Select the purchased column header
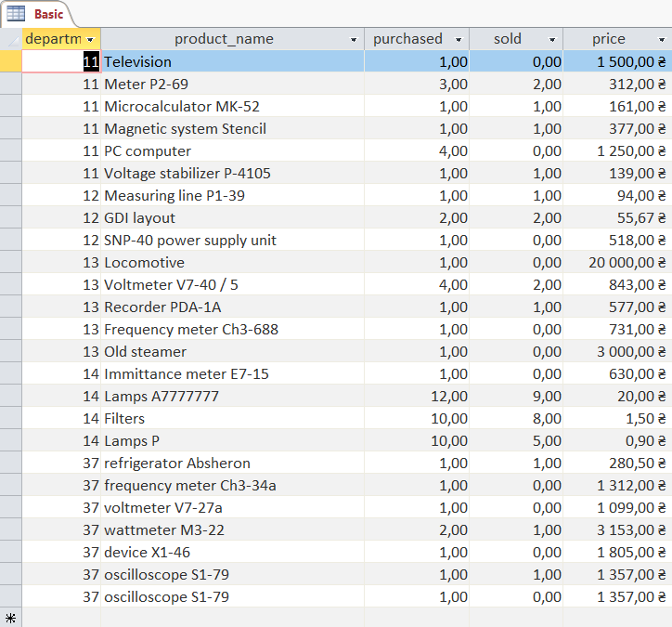This screenshot has width=672, height=627. (x=417, y=39)
